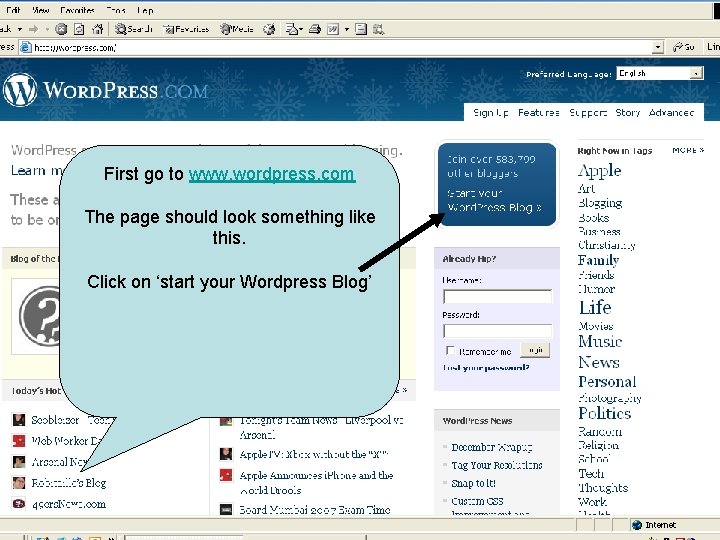Image resolution: width=720 pixels, height=540 pixels.
Task: Click the Arsenal News blog avatar icon
Action: pyautogui.click(x=19, y=461)
